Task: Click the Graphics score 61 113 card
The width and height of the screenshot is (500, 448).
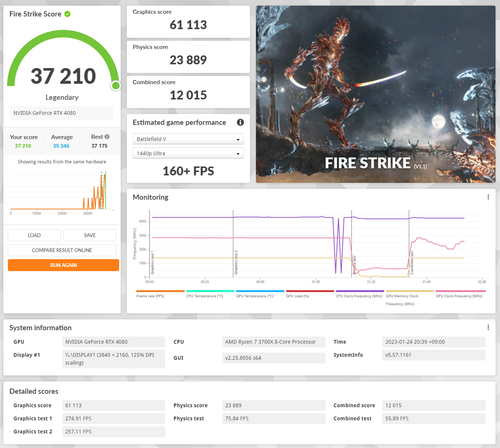Action: click(188, 22)
